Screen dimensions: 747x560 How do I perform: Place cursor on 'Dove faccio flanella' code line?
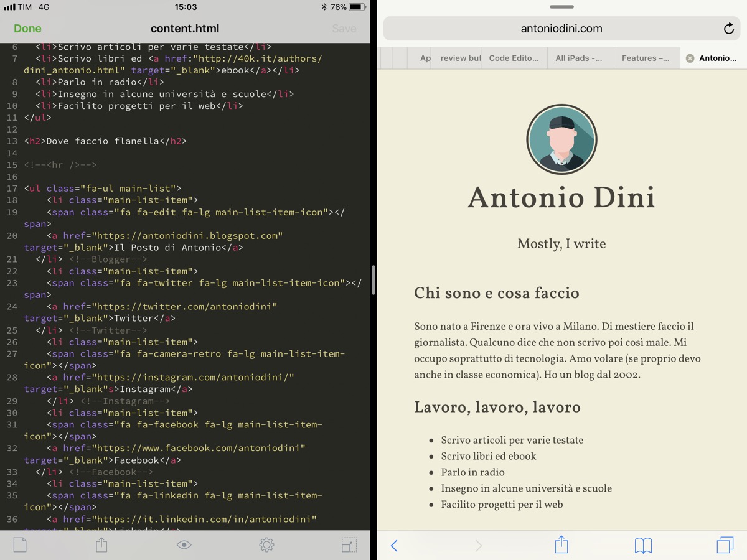pos(105,141)
